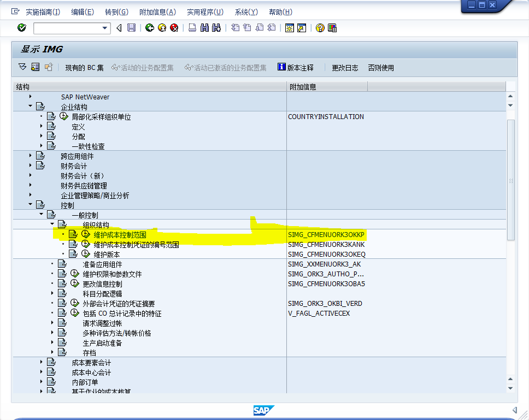Expand the 定义 node
Screen dimensions: 529x420
tap(41, 126)
